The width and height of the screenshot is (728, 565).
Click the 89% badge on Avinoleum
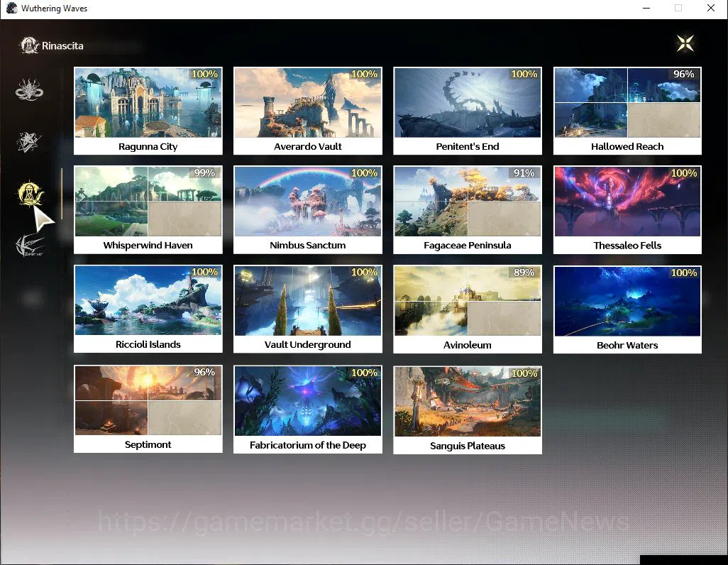point(524,273)
